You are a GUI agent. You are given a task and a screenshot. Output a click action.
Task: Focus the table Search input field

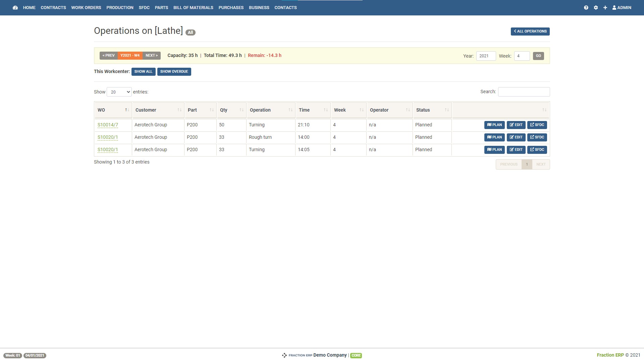(x=524, y=92)
